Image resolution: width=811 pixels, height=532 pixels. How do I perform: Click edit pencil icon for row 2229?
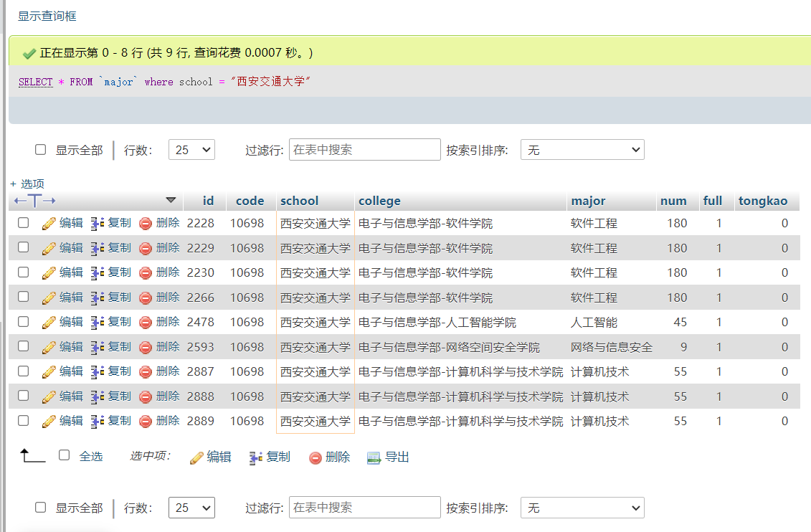point(49,248)
